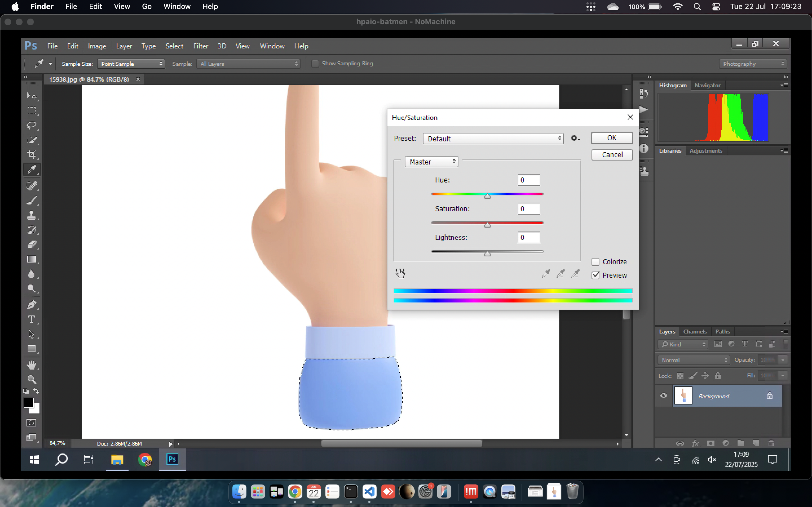Open the Photography workspace dropdown
Viewport: 812px width, 507px height.
click(x=753, y=64)
